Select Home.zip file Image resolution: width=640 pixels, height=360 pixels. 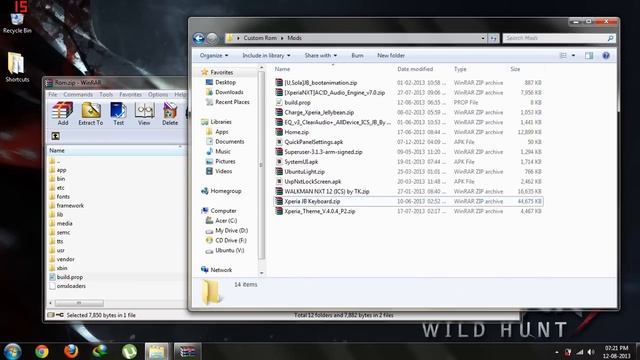coord(408,132)
